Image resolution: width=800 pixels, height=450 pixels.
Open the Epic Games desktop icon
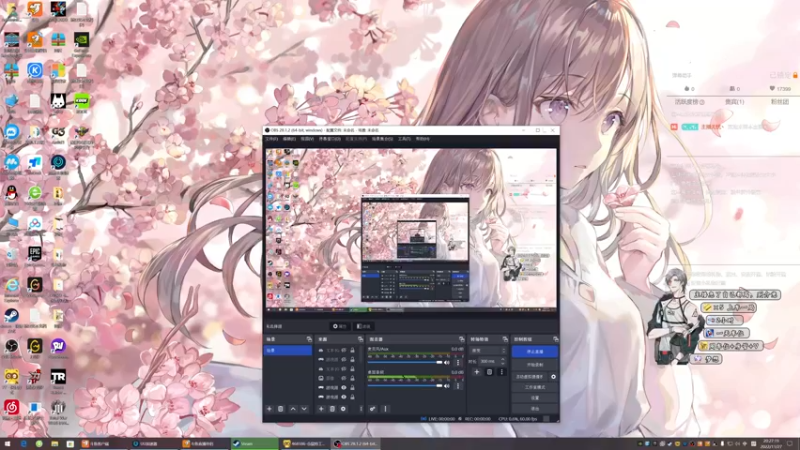[x=35, y=255]
